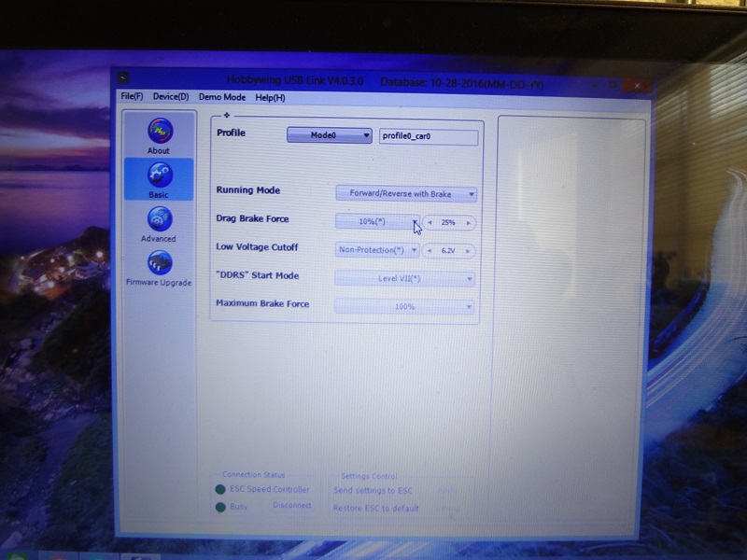Image resolution: width=747 pixels, height=560 pixels.
Task: Click the Low Voltage Cutoff label
Action: (257, 246)
